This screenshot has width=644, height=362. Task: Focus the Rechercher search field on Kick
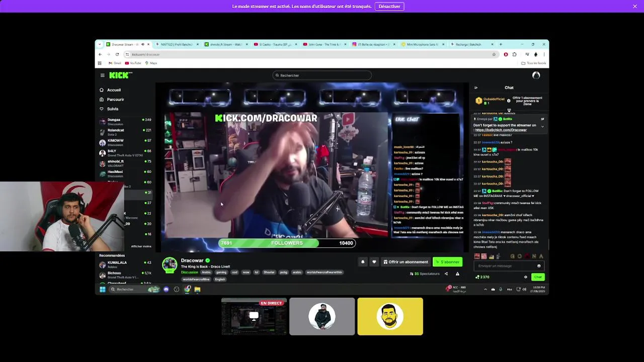322,75
